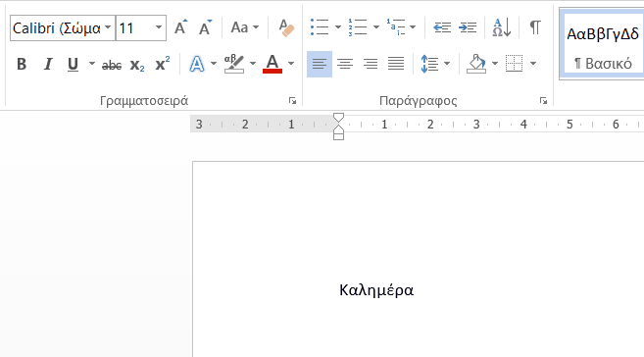Click the word Καλημέρα in document
The width and height of the screenshot is (644, 357).
(376, 290)
